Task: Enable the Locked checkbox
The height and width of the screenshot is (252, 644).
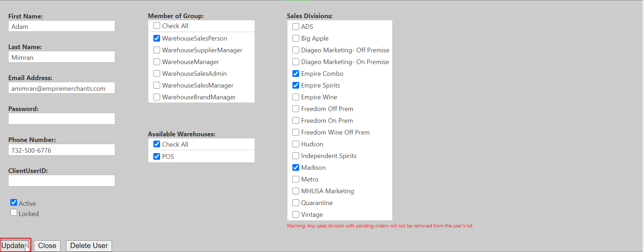Action: coord(14,212)
